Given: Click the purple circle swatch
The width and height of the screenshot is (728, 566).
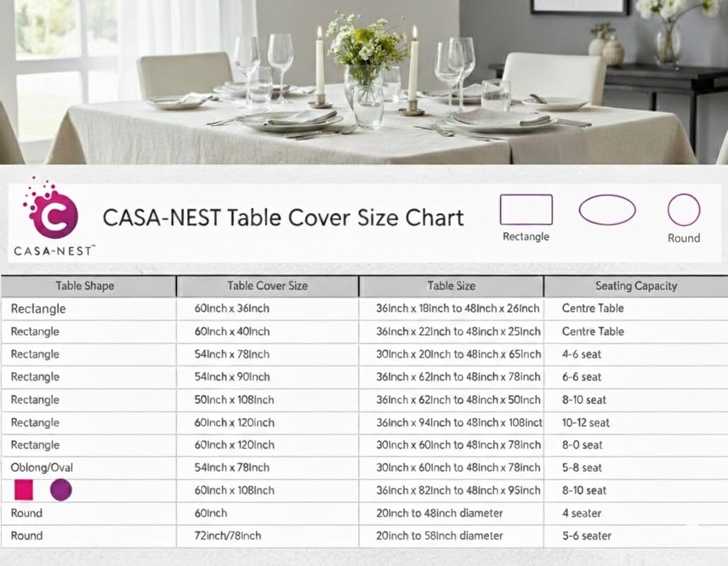Looking at the screenshot, I should [x=61, y=490].
